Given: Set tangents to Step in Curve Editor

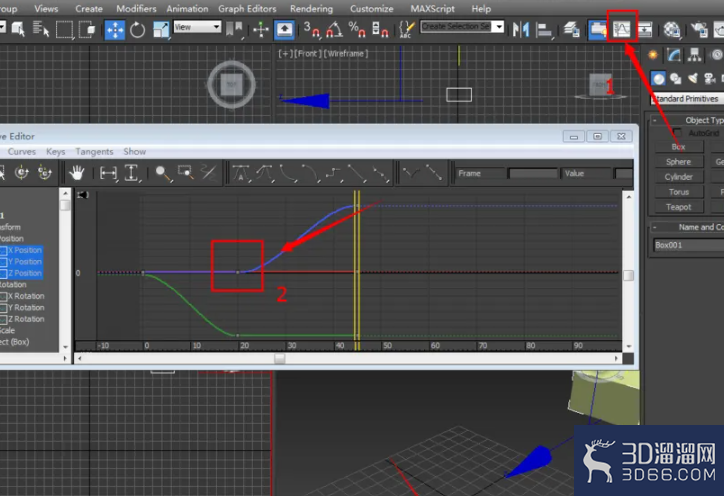Looking at the screenshot, I should tap(333, 173).
